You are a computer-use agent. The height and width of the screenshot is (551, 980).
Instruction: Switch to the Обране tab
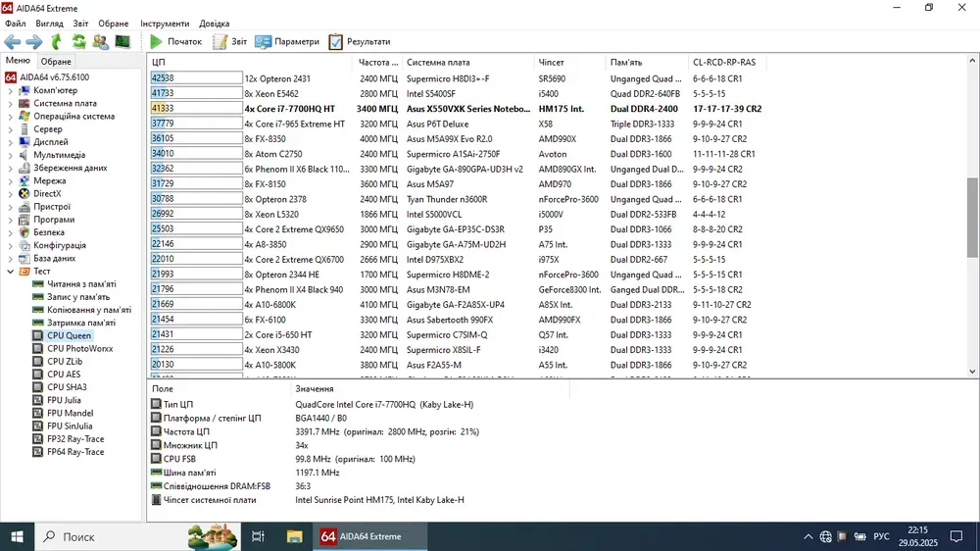tap(56, 62)
